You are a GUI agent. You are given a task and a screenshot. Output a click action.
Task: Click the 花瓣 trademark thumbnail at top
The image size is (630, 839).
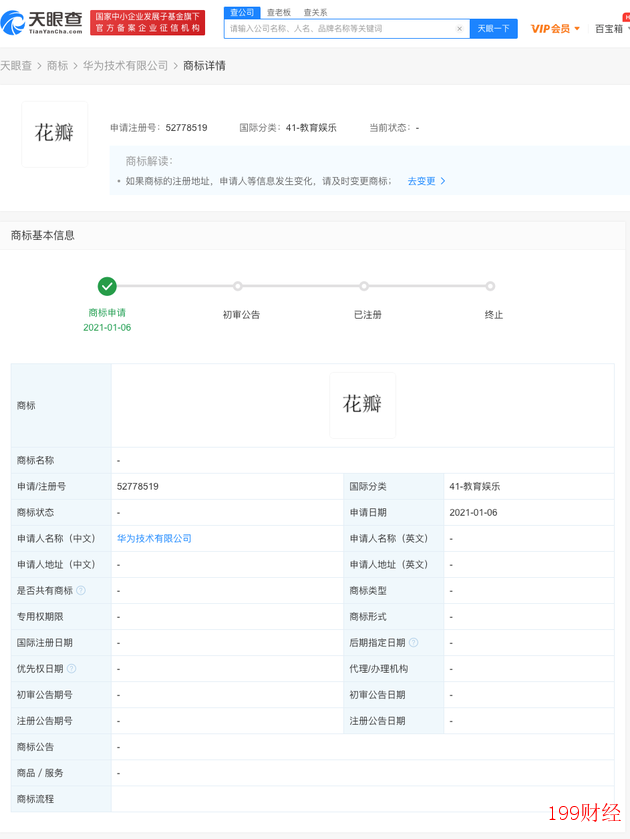click(x=54, y=134)
